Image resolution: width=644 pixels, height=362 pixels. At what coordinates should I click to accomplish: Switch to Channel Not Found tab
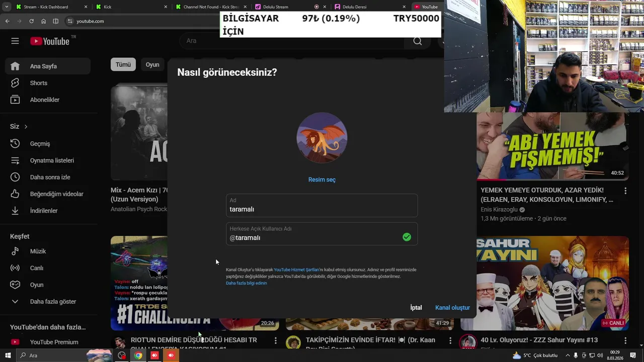click(x=211, y=7)
